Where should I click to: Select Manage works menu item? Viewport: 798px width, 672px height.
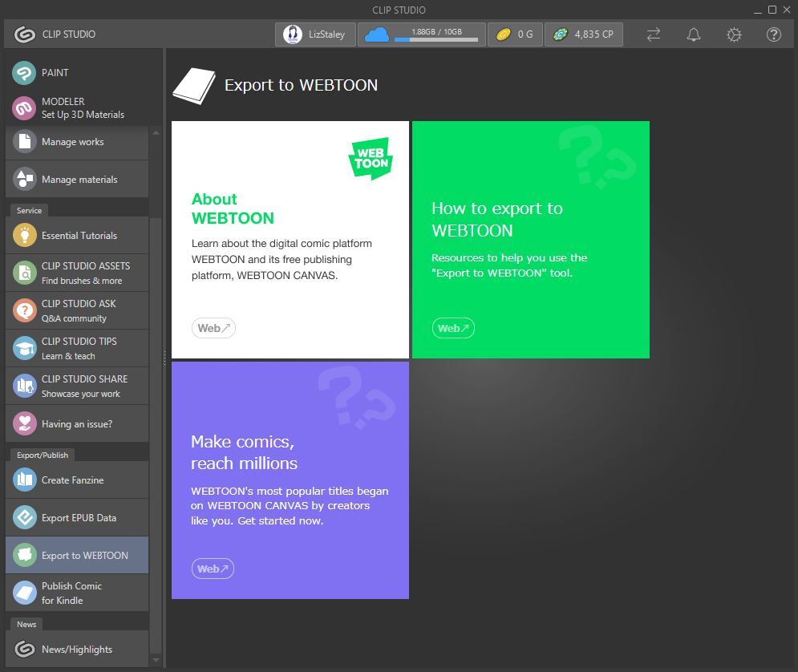[77, 142]
